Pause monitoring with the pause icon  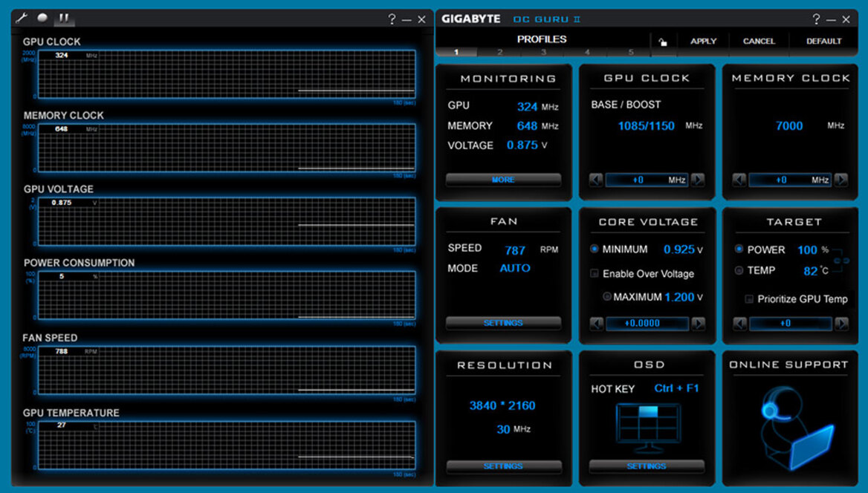(x=64, y=19)
